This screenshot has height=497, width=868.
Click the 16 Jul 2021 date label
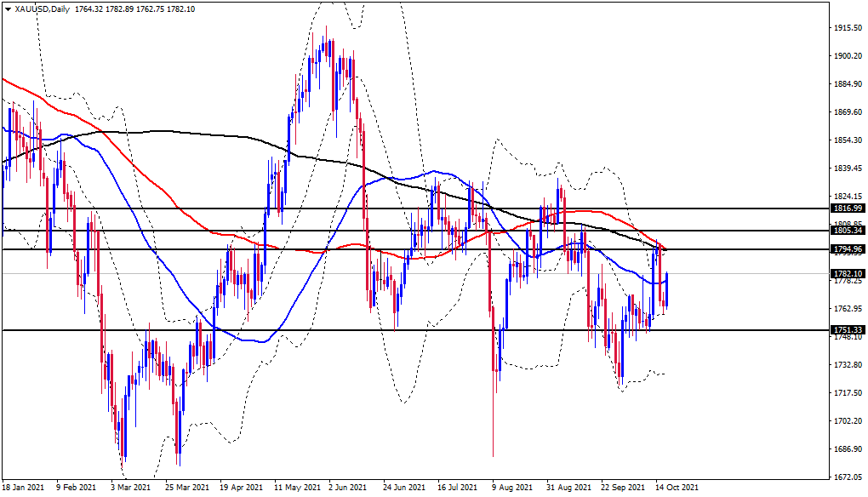458,488
